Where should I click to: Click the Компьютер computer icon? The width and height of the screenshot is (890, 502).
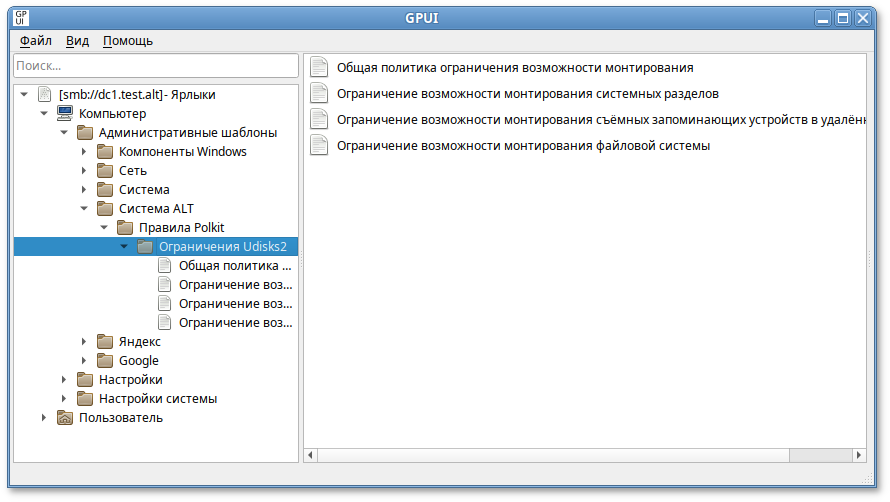(x=65, y=113)
